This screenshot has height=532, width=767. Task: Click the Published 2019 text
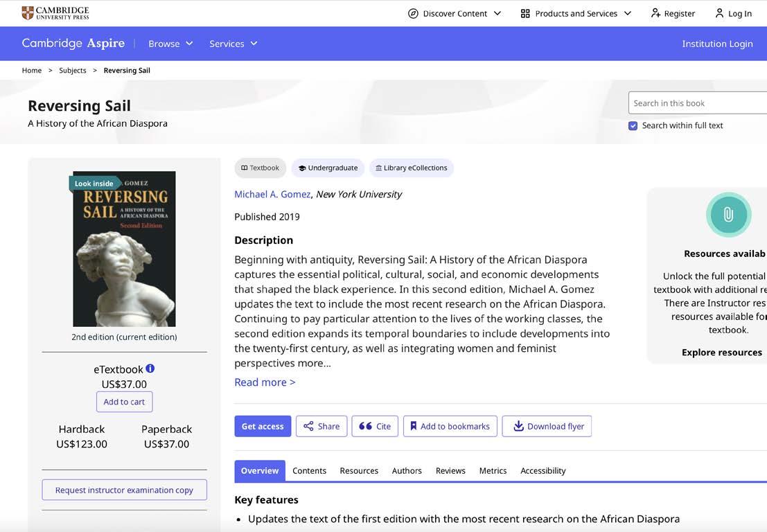click(x=267, y=217)
